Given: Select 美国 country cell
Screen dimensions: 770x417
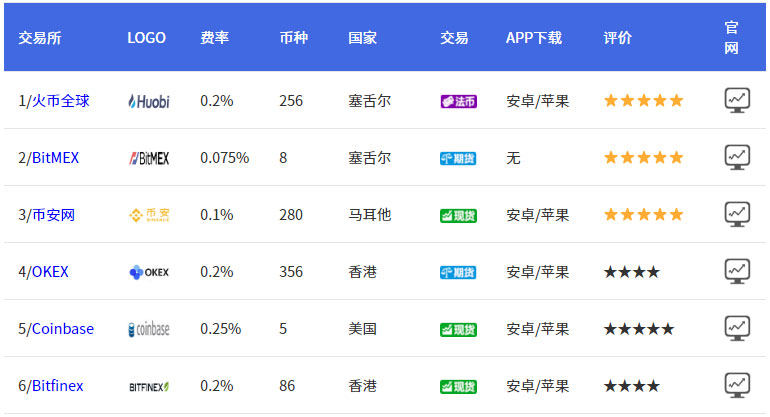Looking at the screenshot, I should [x=362, y=329].
